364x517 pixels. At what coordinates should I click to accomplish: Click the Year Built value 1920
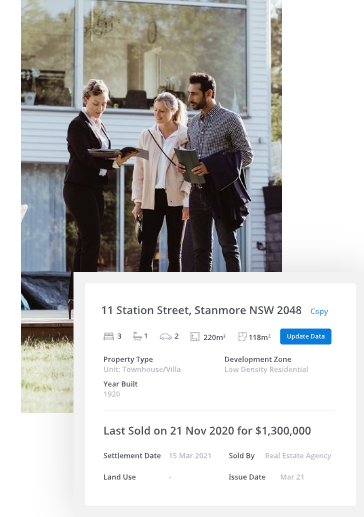(112, 394)
